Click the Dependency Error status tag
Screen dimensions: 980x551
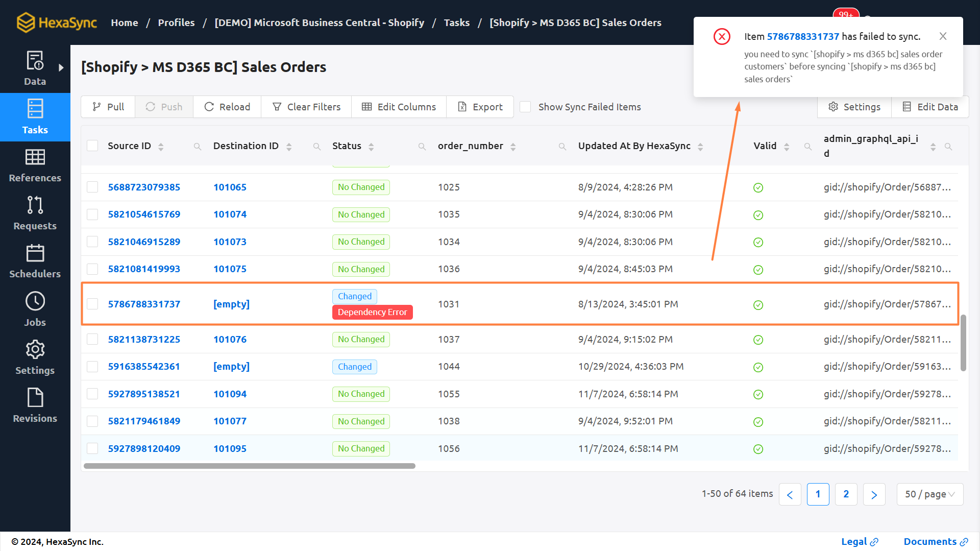coord(372,312)
